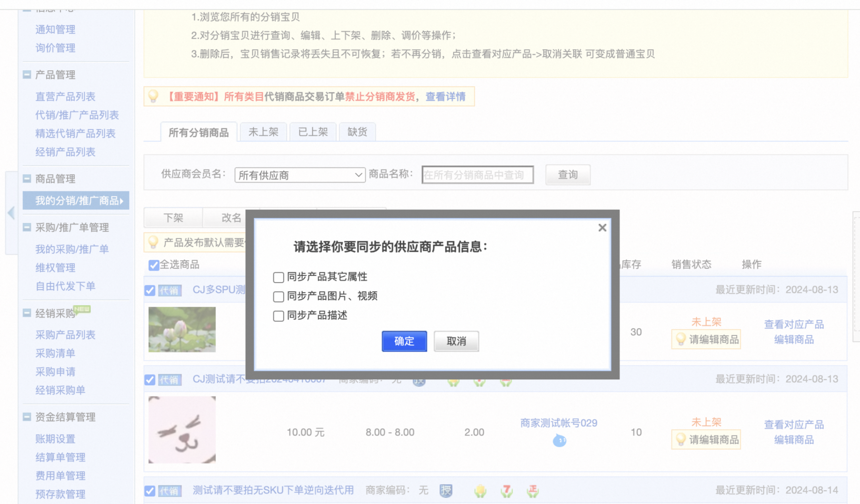Click the 查询 search button
Viewport: 860px width, 504px height.
point(568,175)
